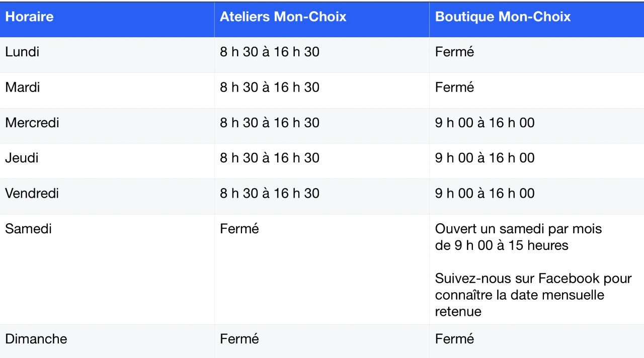
Task: Click the Mardi row label
Action: pos(22,87)
